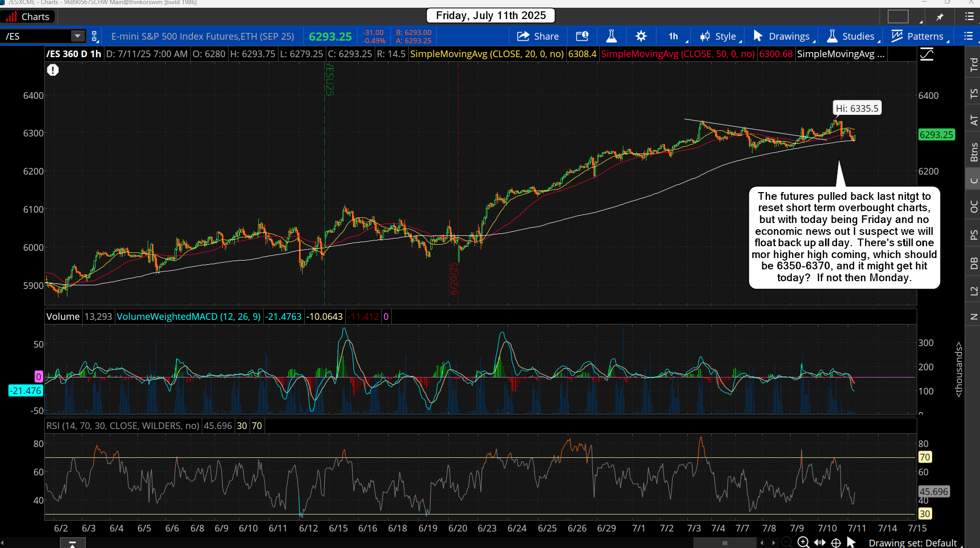
Task: Click the horizontal chart scrollbar thumb
Action: (725, 543)
